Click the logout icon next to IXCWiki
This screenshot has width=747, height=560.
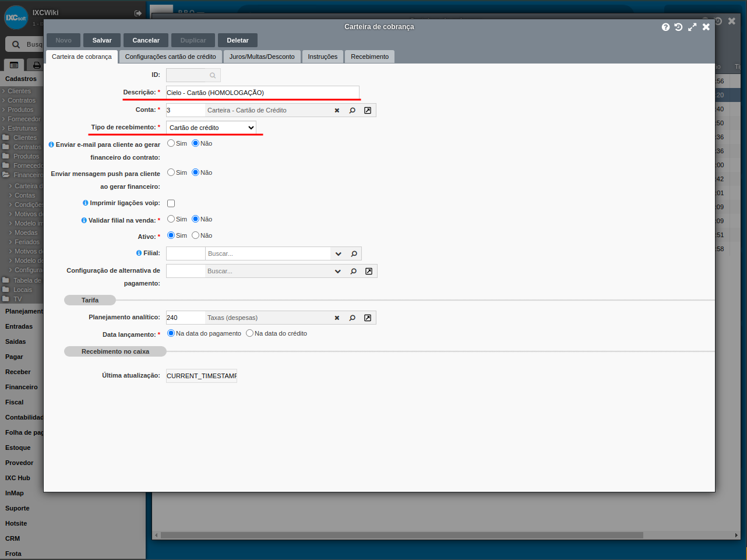tap(138, 13)
